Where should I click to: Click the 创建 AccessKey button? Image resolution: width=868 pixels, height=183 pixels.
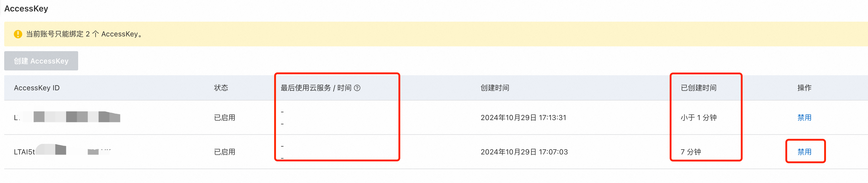(41, 61)
